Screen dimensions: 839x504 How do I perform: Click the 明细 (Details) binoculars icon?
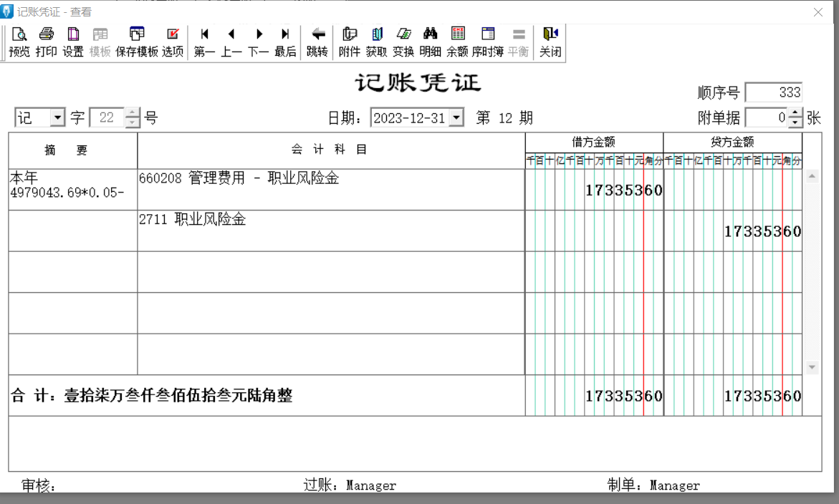[x=430, y=42]
